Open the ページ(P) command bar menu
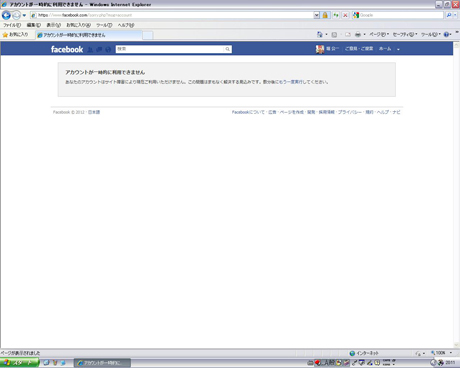 pyautogui.click(x=379, y=34)
